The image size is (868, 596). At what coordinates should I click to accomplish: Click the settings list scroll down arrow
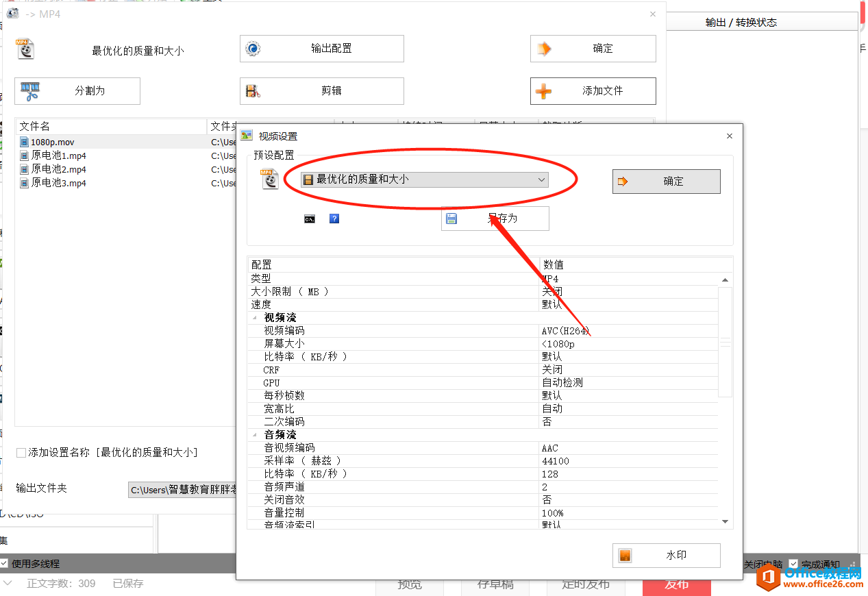click(x=726, y=522)
